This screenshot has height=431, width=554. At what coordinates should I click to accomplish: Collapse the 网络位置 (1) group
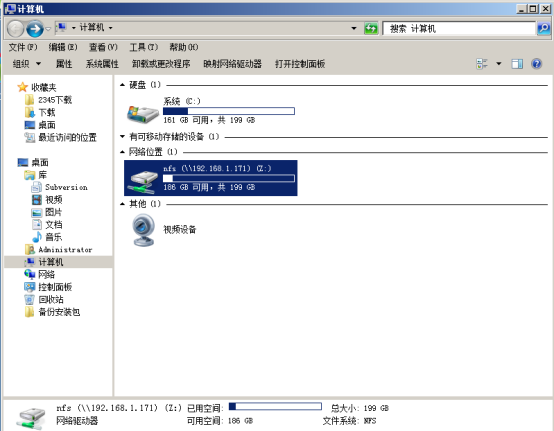pos(122,152)
